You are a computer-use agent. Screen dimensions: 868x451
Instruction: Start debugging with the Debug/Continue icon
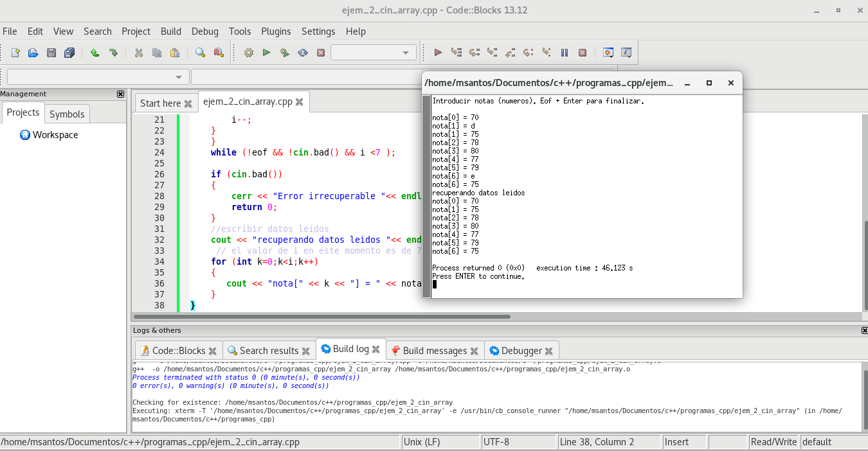[x=438, y=53]
